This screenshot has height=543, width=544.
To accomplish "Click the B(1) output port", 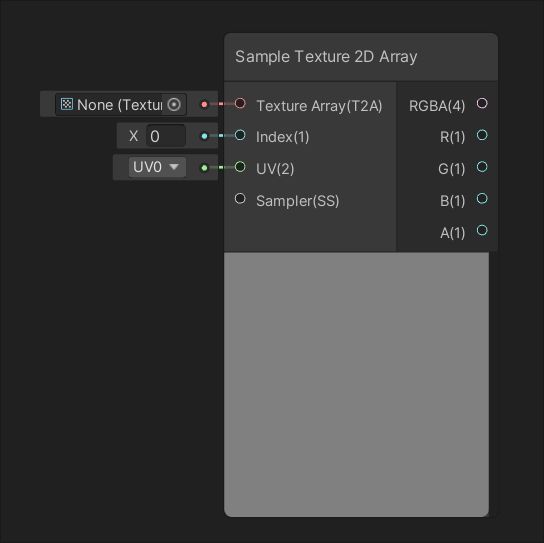I will tap(482, 198).
